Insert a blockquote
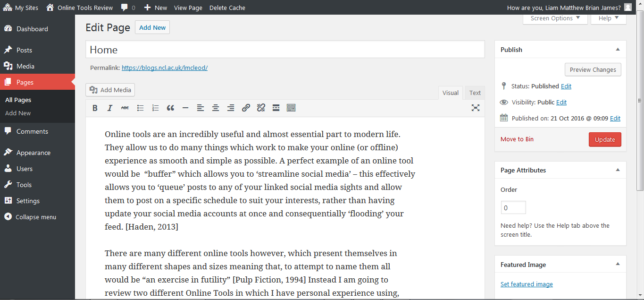This screenshot has height=300, width=644. 170,108
